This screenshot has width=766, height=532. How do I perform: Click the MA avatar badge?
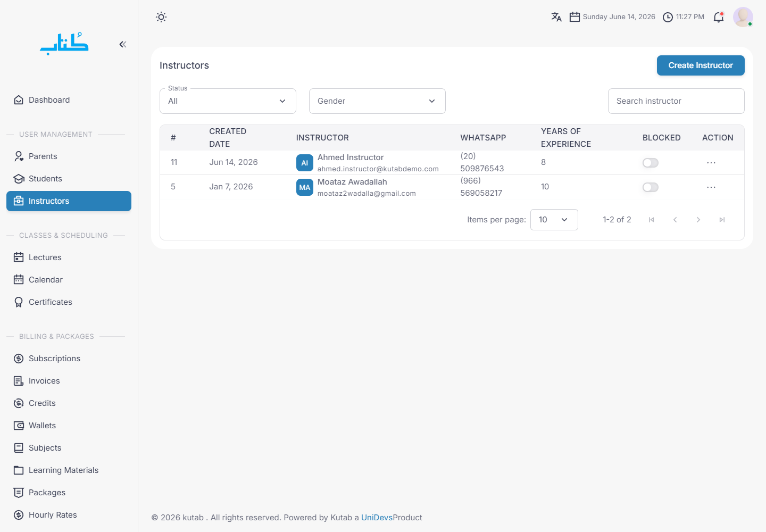[305, 187]
